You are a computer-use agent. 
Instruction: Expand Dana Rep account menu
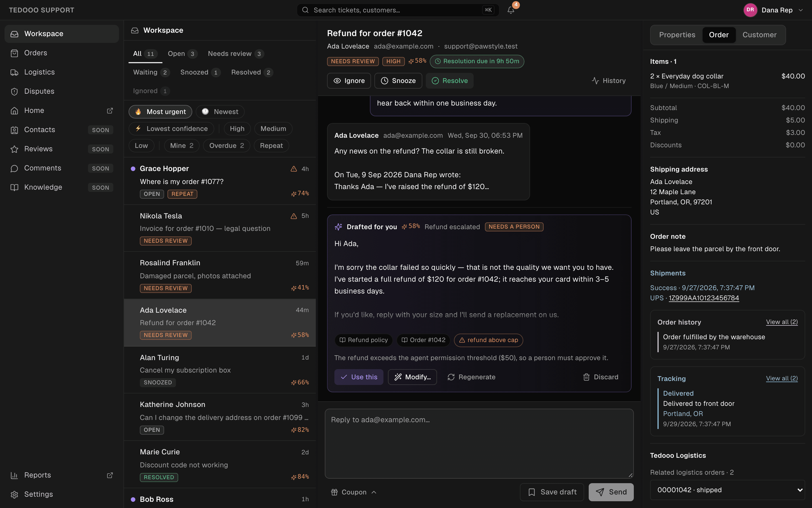tap(773, 10)
